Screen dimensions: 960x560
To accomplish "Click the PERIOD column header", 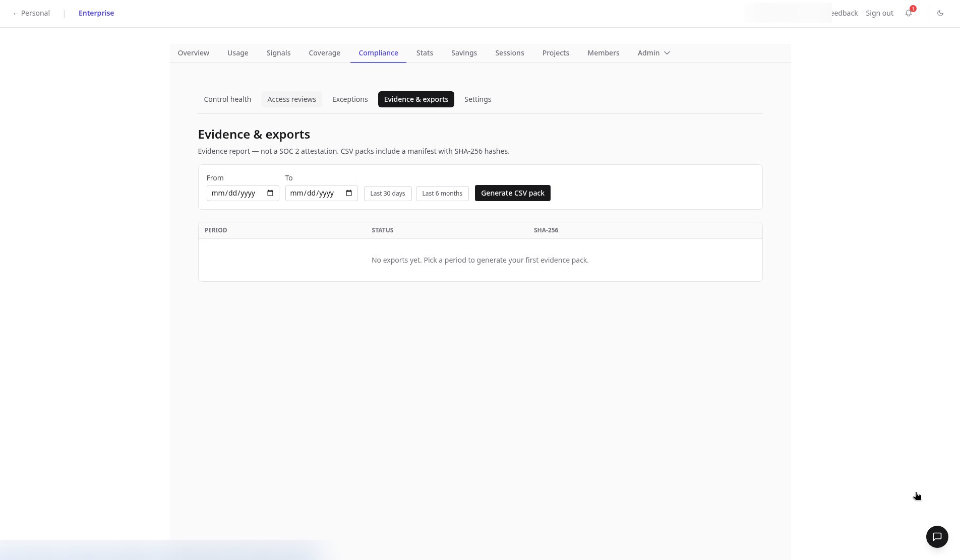I will coord(215,230).
